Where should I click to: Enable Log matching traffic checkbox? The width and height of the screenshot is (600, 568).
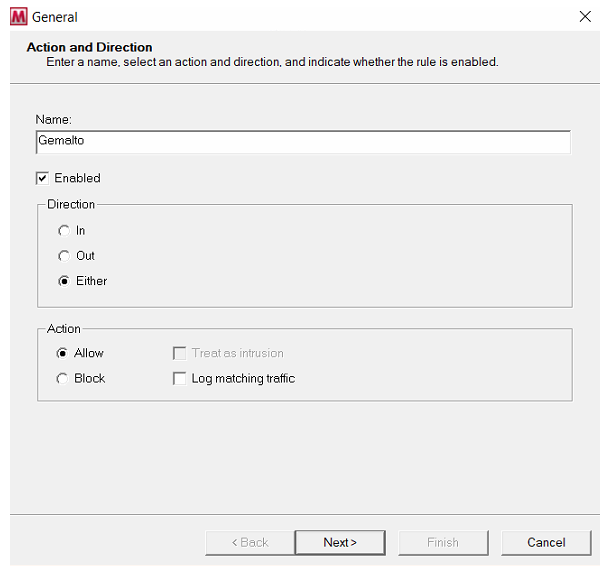(x=180, y=379)
